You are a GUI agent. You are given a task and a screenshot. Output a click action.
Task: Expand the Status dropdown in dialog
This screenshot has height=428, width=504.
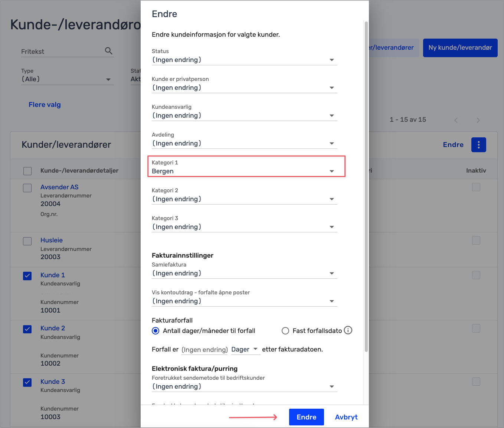pos(244,60)
